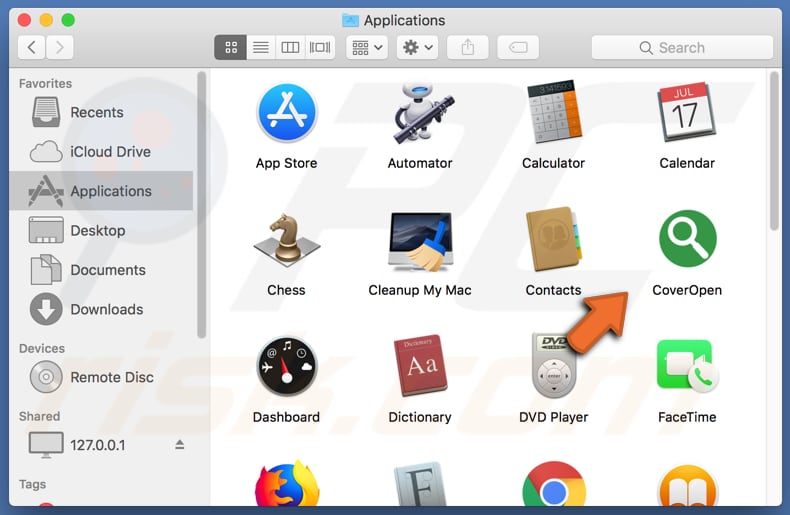The width and height of the screenshot is (790, 515).
Task: Go forward with the right arrow
Action: click(x=60, y=47)
